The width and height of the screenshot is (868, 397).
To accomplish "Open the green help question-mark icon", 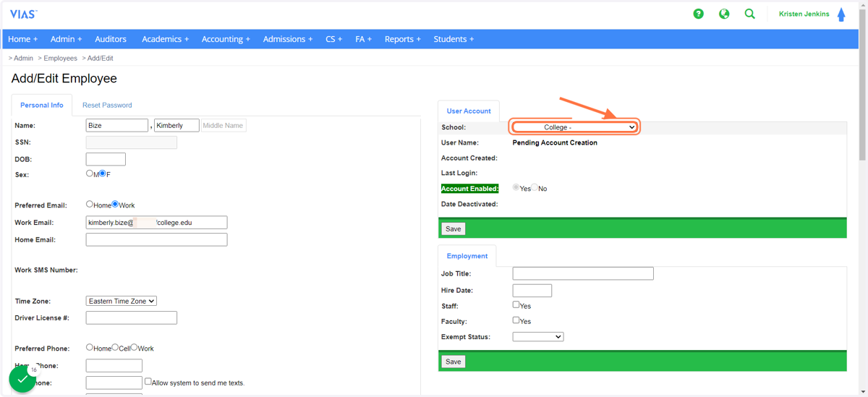I will (698, 14).
